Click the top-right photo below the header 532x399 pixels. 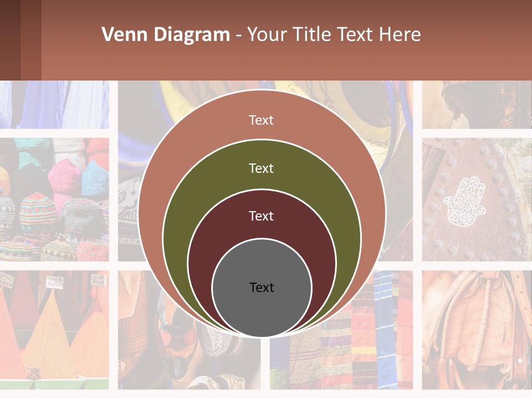(x=477, y=105)
